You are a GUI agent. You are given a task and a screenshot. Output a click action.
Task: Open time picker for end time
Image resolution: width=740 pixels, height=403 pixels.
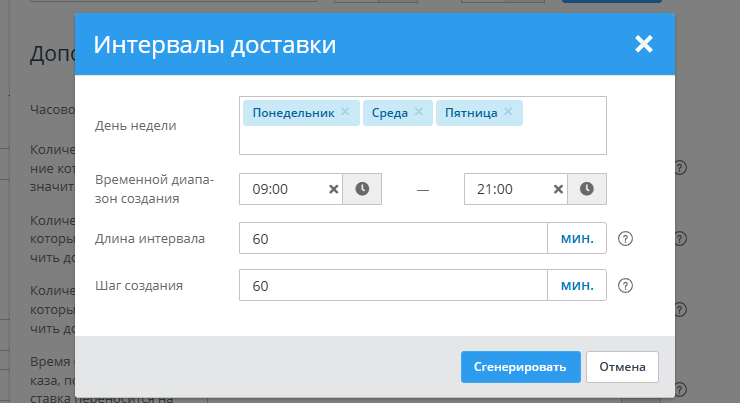(x=587, y=189)
